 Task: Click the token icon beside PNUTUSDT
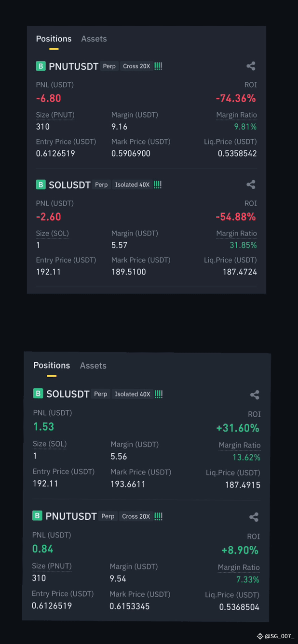(x=41, y=66)
